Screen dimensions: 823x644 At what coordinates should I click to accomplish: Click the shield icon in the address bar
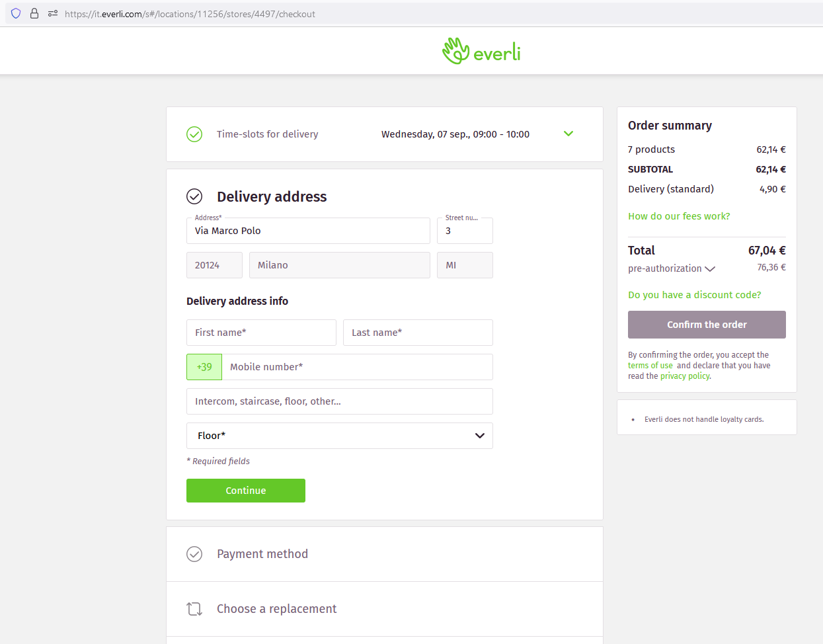point(15,13)
